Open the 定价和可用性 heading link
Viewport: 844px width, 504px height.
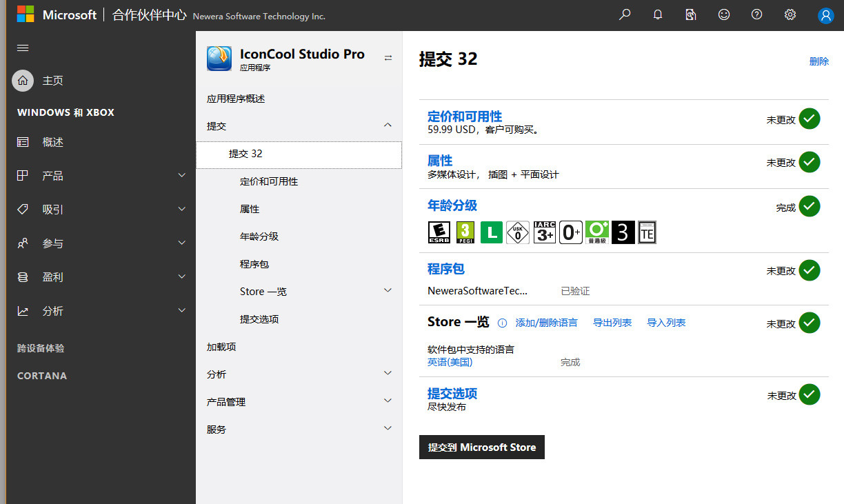(x=465, y=117)
